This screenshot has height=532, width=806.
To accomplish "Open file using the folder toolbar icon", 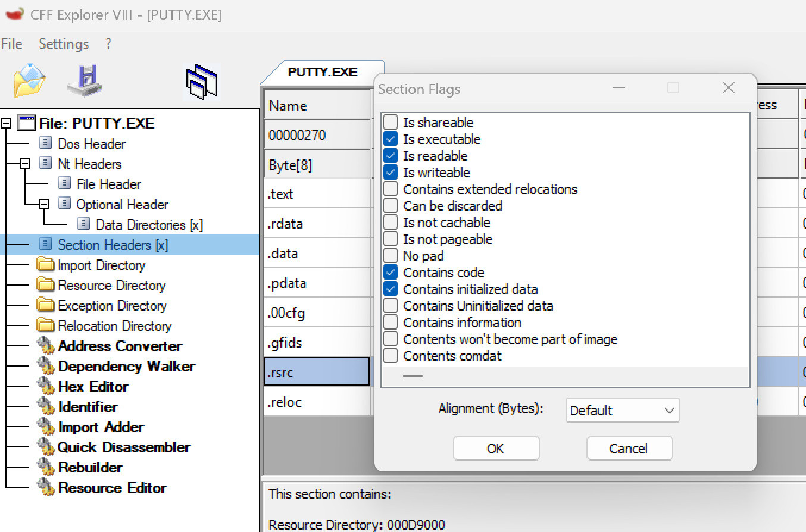I will click(29, 80).
